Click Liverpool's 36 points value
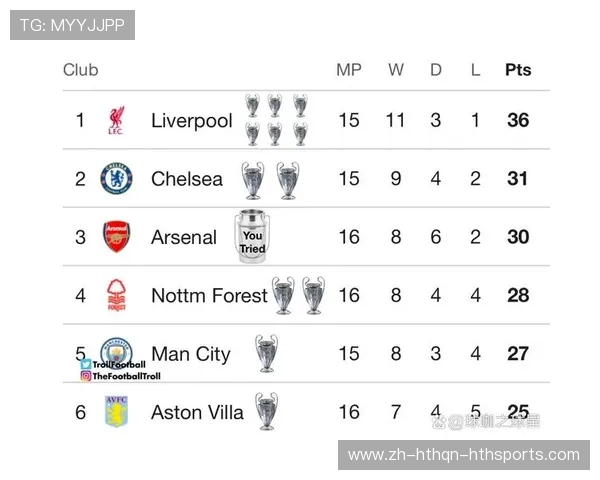Image resolution: width=600 pixels, height=480 pixels. 518,121
